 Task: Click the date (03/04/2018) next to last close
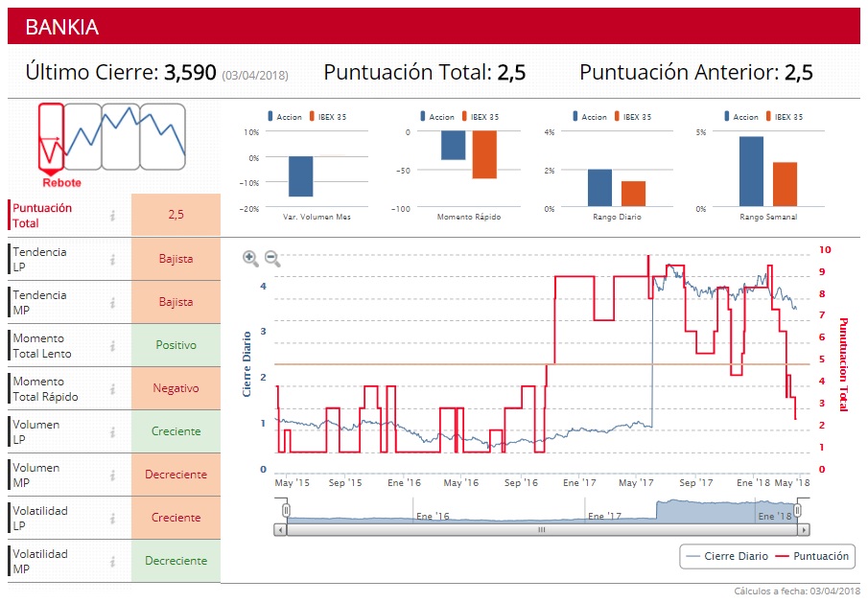[255, 75]
